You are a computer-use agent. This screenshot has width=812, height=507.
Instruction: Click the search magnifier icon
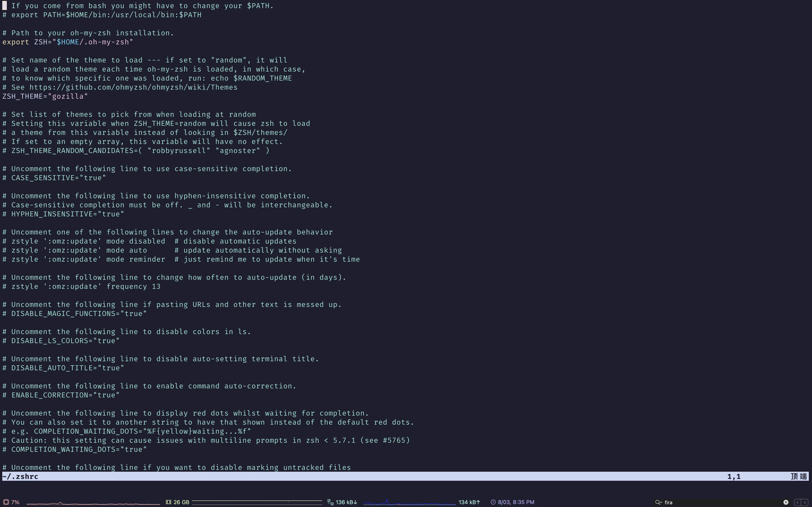pos(658,502)
